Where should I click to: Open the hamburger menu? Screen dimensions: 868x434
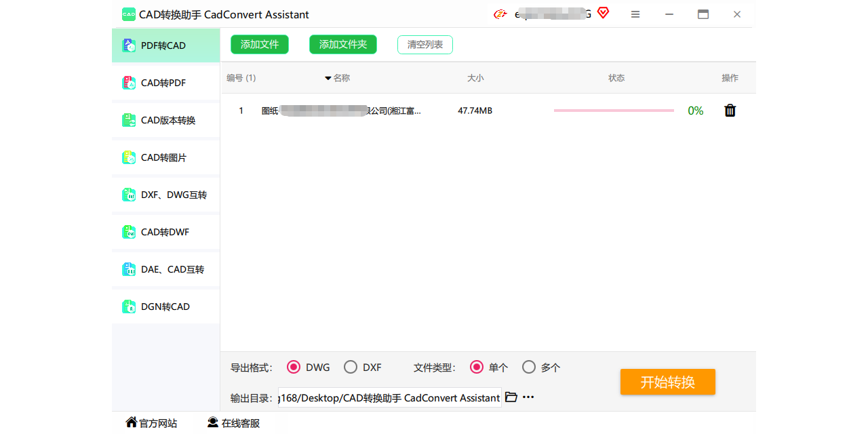point(635,14)
